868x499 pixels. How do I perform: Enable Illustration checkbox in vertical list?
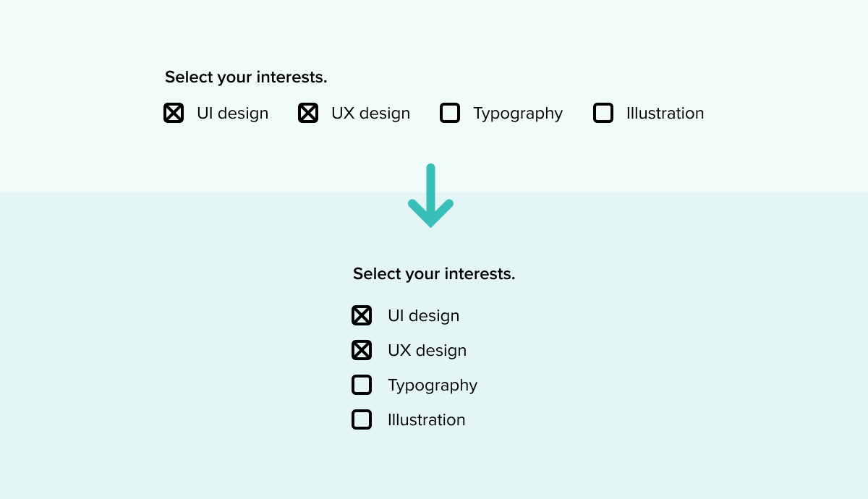point(362,419)
